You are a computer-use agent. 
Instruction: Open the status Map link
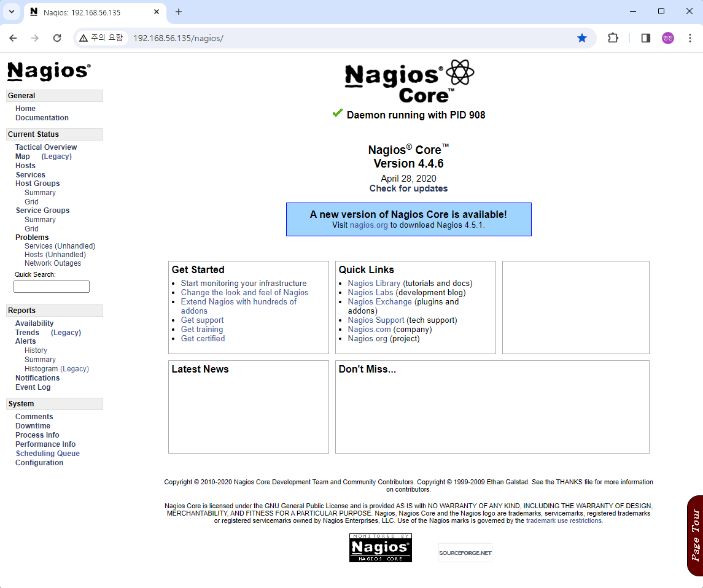pos(23,157)
